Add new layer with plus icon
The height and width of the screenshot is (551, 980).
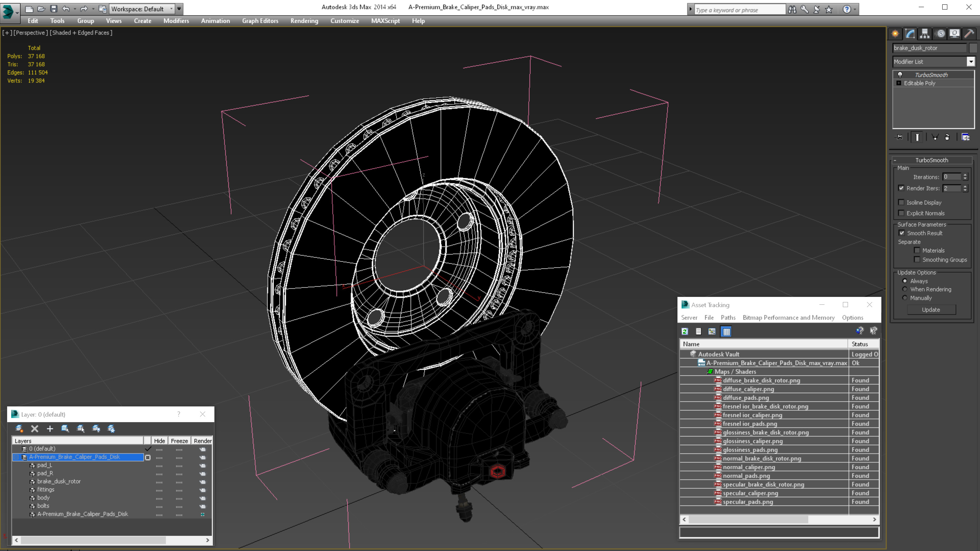(x=50, y=429)
